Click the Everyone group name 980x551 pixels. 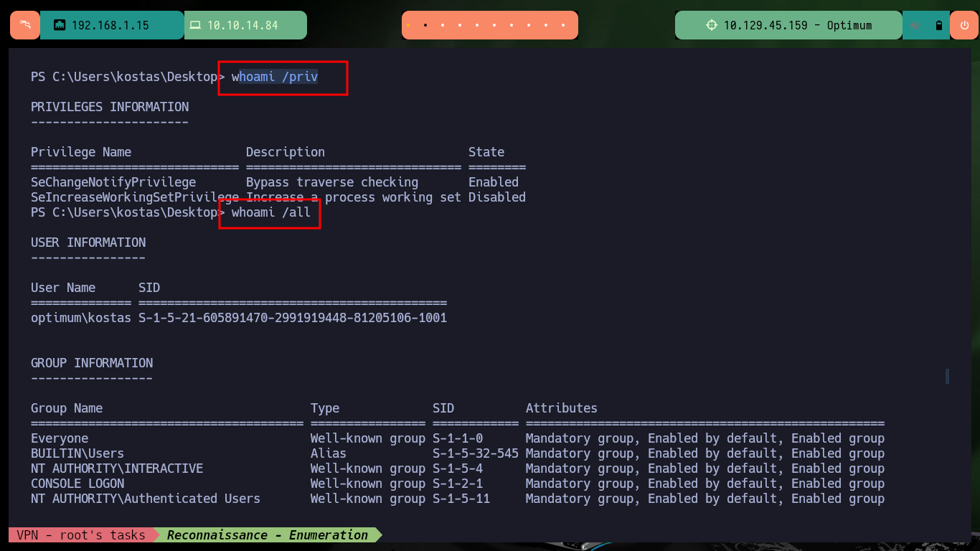pos(60,438)
